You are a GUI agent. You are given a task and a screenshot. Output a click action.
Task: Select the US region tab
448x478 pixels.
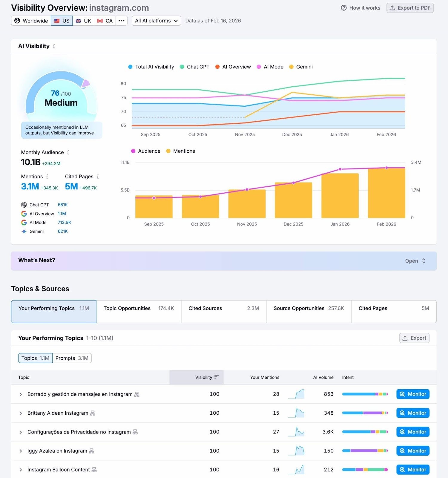tap(62, 21)
